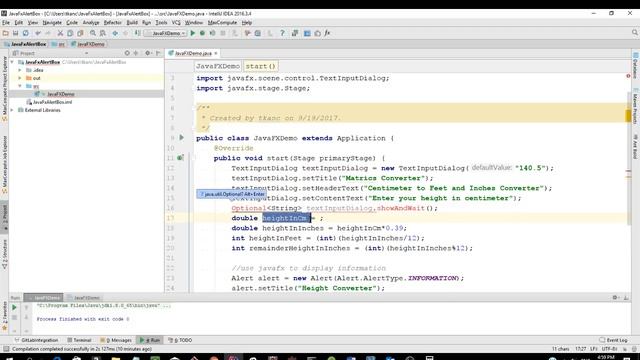Click the JavaFXDemo class breadcrumb in editor
The height and width of the screenshot is (360, 640).
point(218,66)
